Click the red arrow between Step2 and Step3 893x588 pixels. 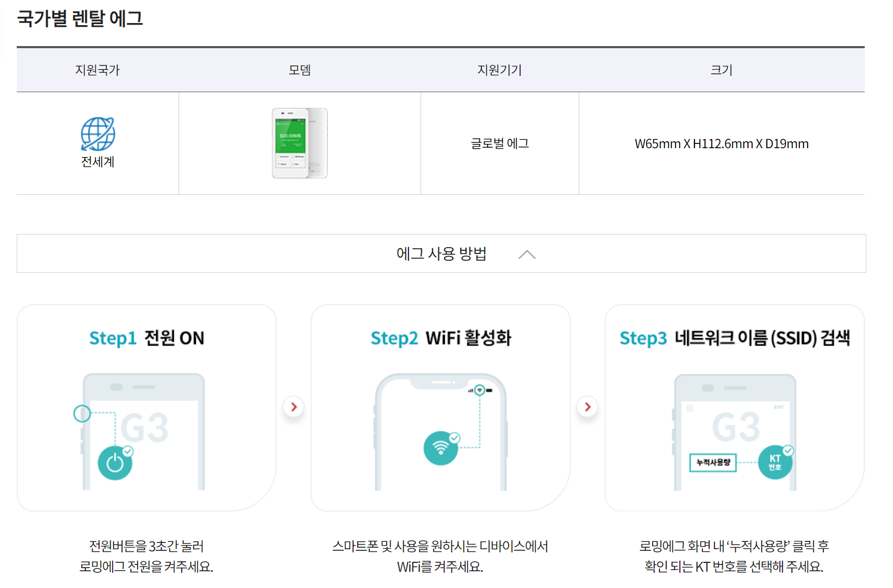tap(587, 407)
